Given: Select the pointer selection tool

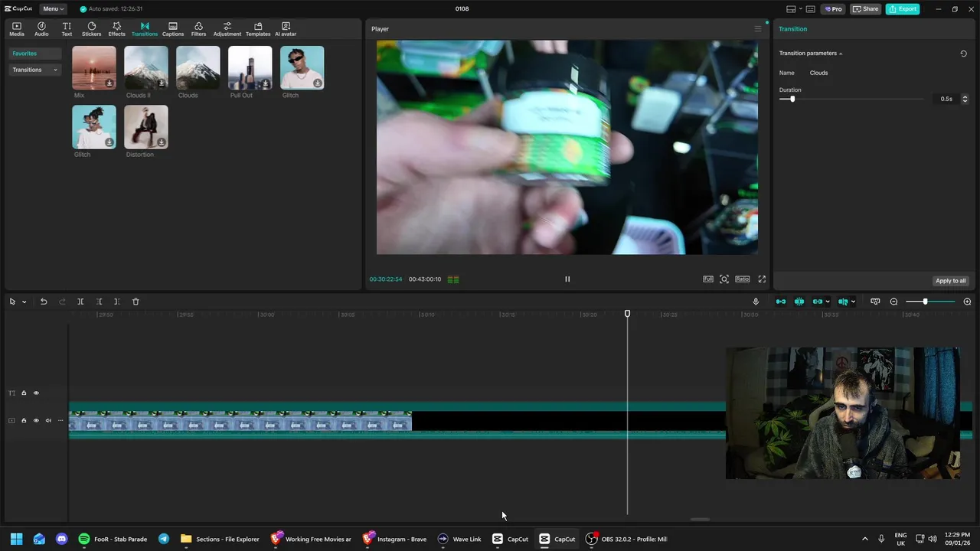Looking at the screenshot, I should pos(12,302).
